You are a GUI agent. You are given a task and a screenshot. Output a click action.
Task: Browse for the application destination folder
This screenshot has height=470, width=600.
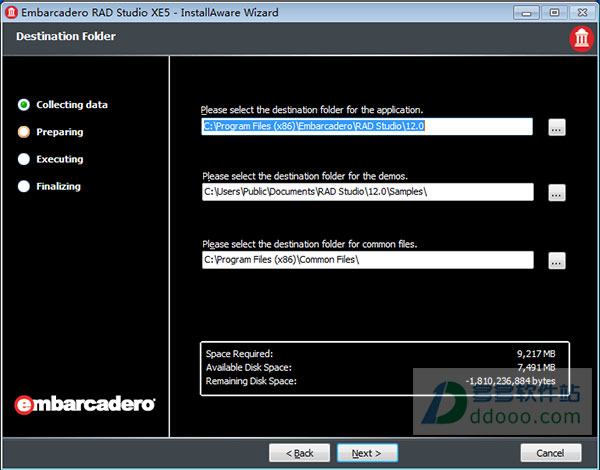[x=557, y=127]
